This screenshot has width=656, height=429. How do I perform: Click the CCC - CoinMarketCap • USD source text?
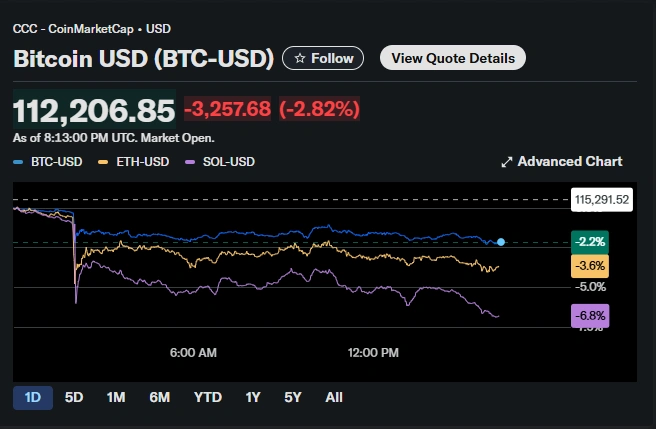(92, 29)
